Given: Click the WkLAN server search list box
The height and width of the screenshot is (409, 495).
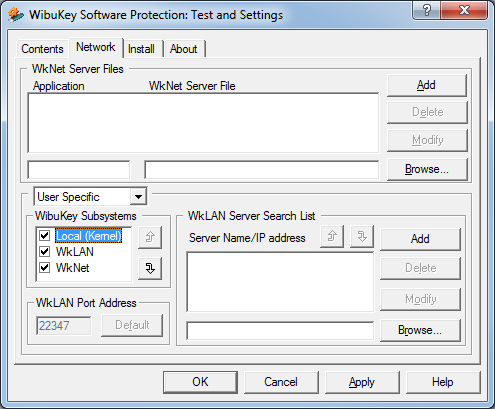Looking at the screenshot, I should pyautogui.click(x=280, y=282).
